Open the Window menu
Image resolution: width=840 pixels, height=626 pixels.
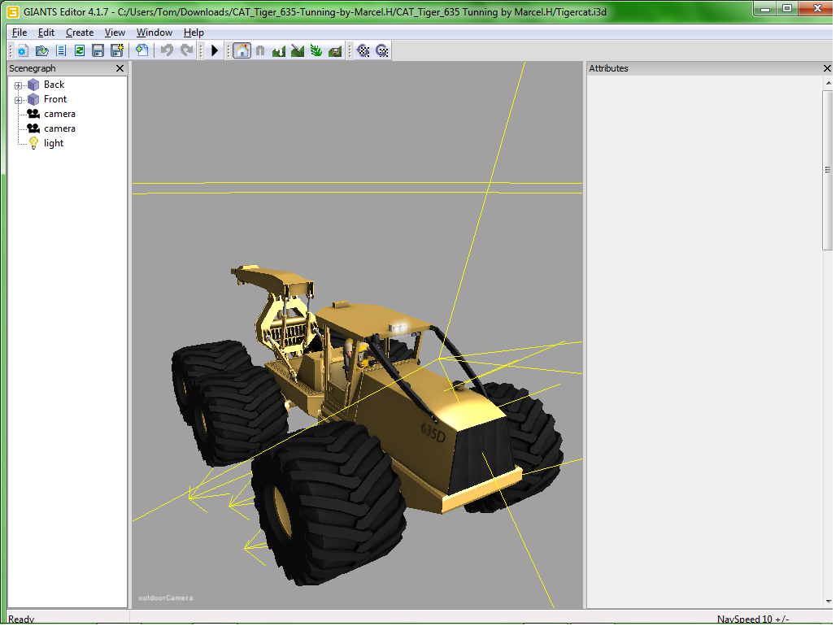[155, 33]
